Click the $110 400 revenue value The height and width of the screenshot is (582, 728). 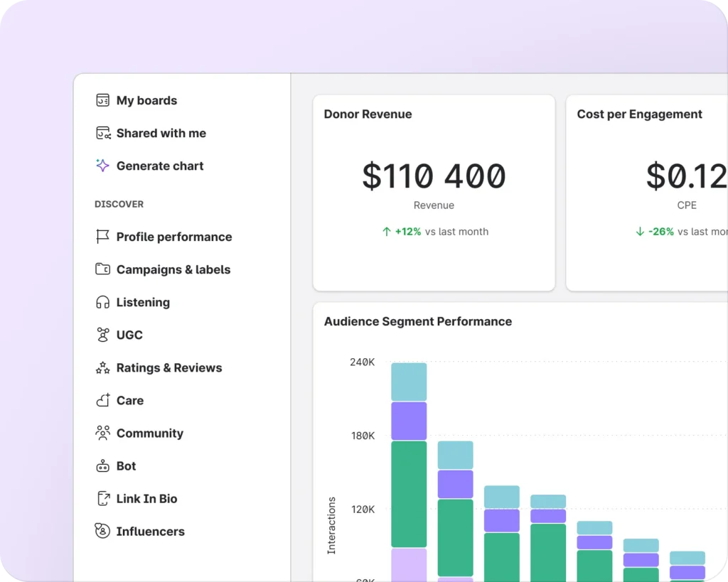pyautogui.click(x=434, y=176)
